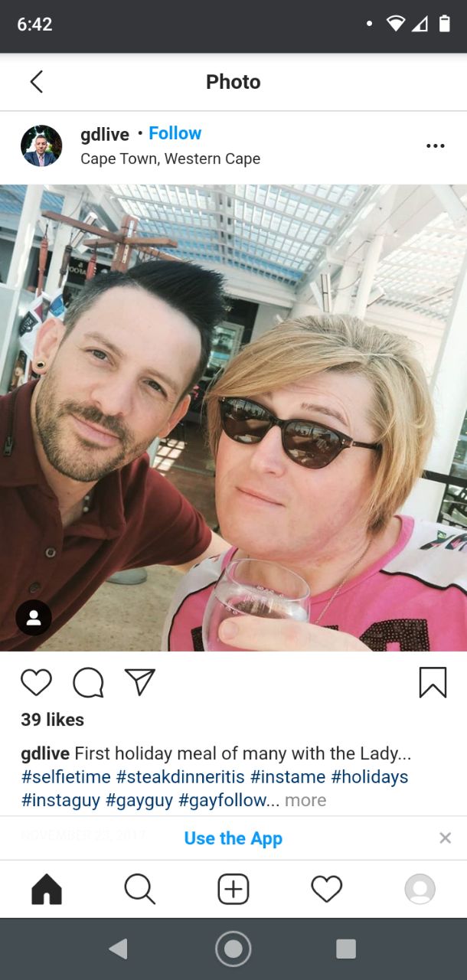The width and height of the screenshot is (467, 980).
Task: Create new post with plus icon
Action: click(x=233, y=889)
